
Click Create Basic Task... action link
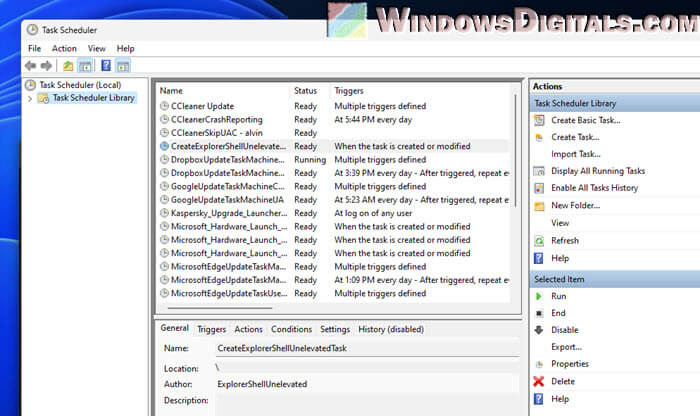coord(586,120)
